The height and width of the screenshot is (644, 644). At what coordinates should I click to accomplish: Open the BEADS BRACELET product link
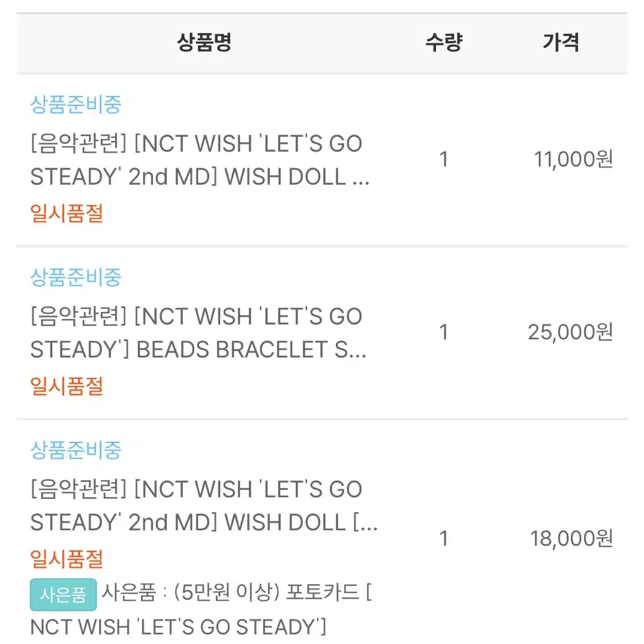coord(198,333)
